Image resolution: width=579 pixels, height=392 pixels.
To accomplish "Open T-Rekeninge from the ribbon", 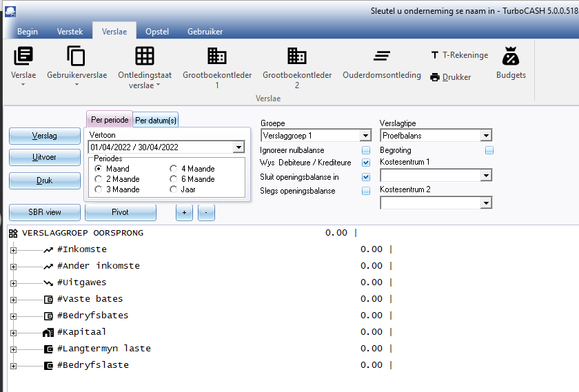I will (459, 55).
